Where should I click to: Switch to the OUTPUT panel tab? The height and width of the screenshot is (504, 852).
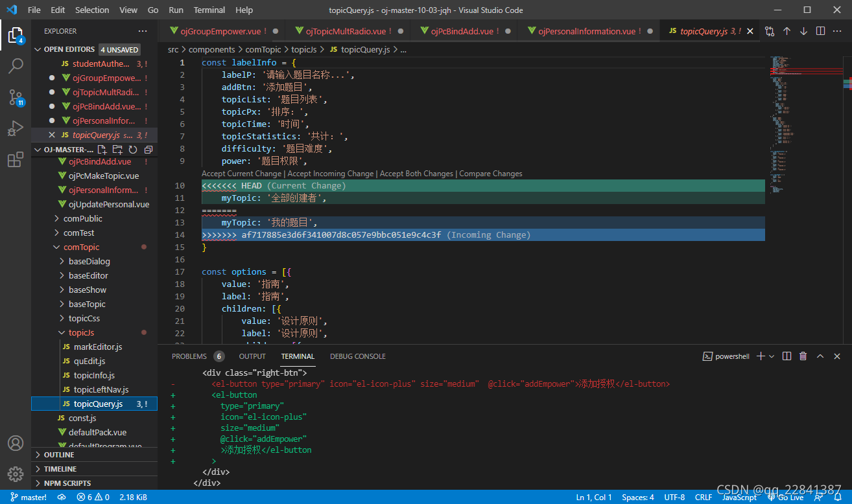pos(252,356)
